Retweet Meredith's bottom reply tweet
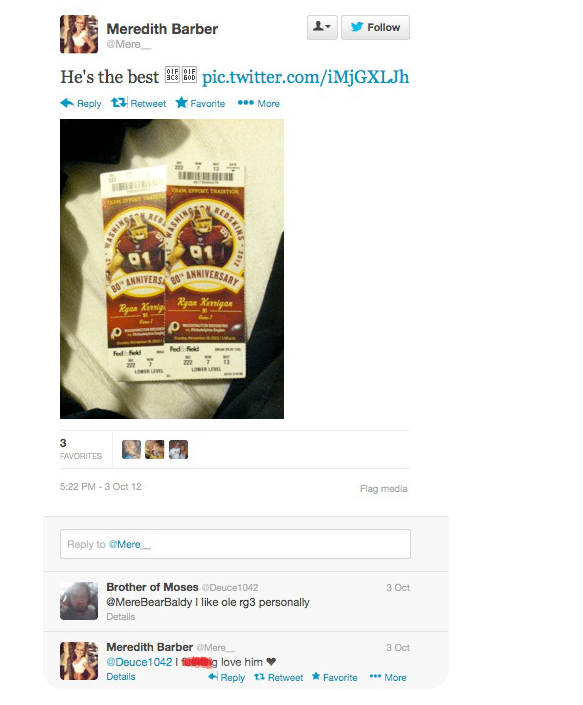The width and height of the screenshot is (583, 705). (279, 677)
